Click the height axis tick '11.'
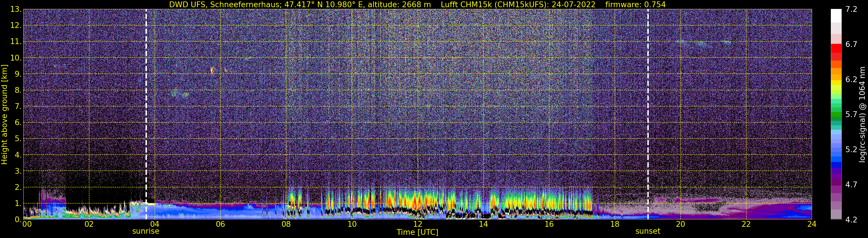 point(16,41)
